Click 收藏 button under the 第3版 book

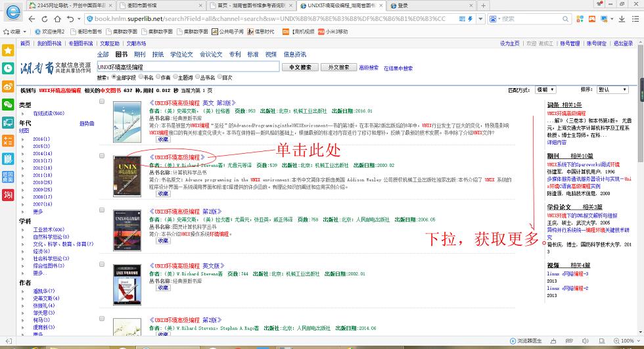point(163,139)
